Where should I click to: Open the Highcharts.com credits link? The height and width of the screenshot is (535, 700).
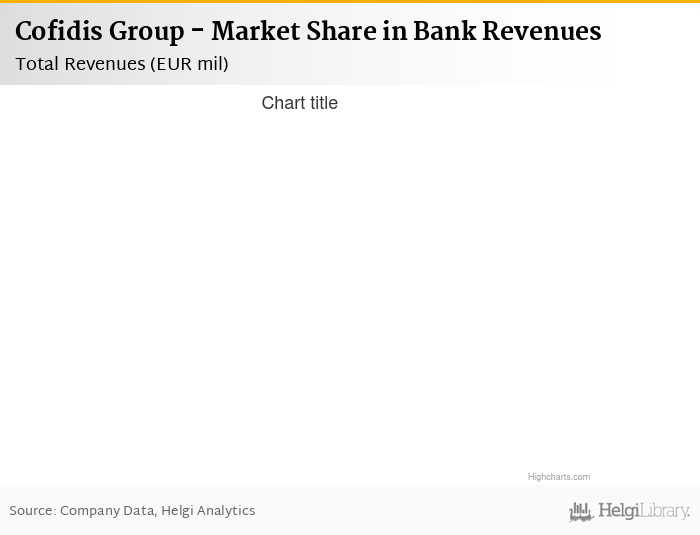[558, 477]
